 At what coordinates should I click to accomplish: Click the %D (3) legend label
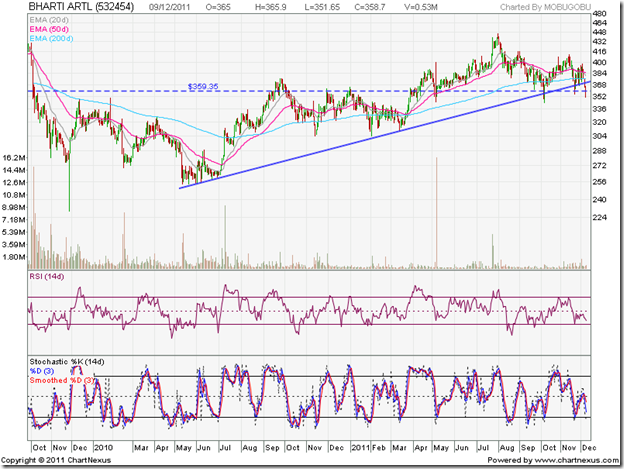pyautogui.click(x=42, y=371)
